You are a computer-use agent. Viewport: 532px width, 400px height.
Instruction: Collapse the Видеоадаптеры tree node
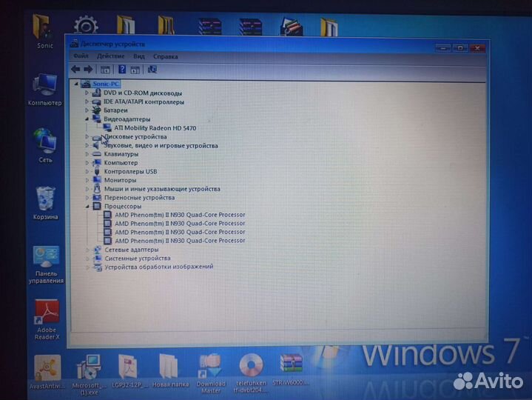[x=87, y=119]
